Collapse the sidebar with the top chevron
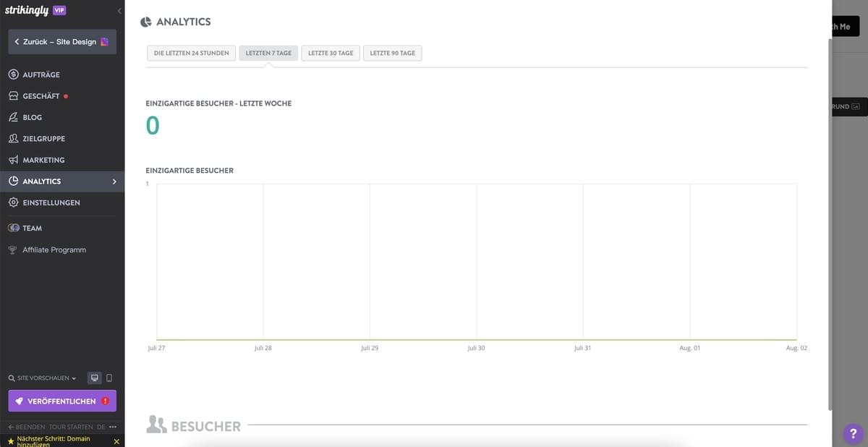 point(119,11)
